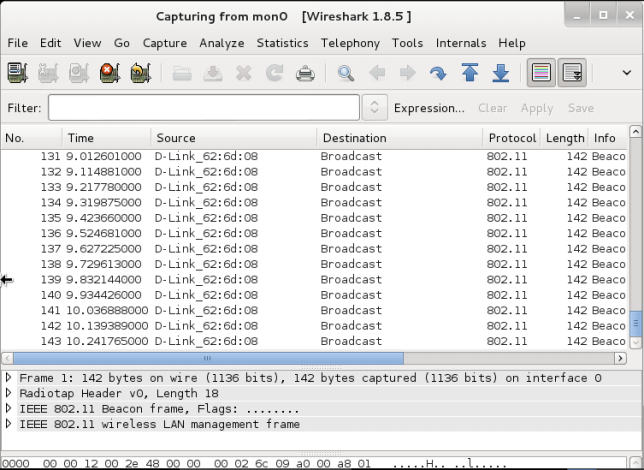Sort packets by Protocol column header

tap(512, 138)
